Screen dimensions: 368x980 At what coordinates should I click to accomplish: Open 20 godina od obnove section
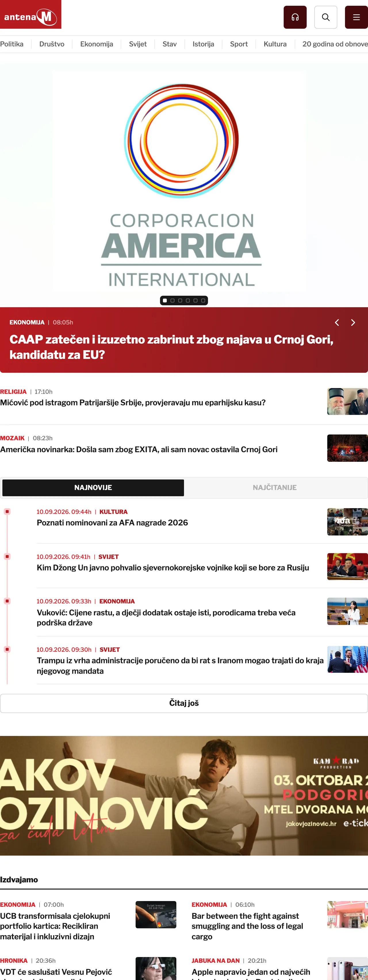point(335,44)
